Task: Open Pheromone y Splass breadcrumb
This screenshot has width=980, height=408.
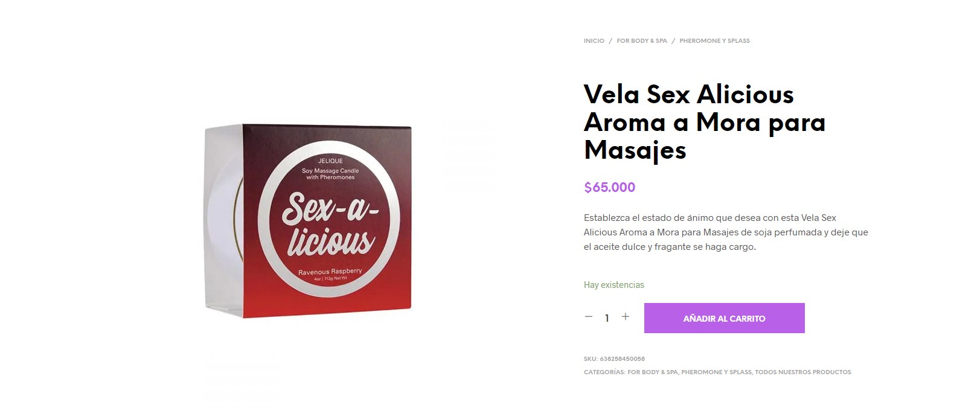Action: click(714, 41)
